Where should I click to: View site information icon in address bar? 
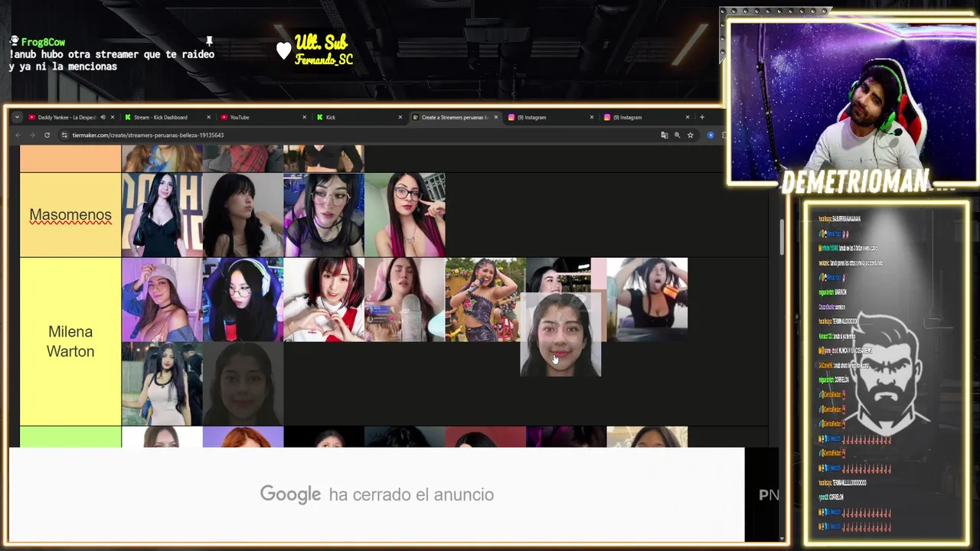64,135
